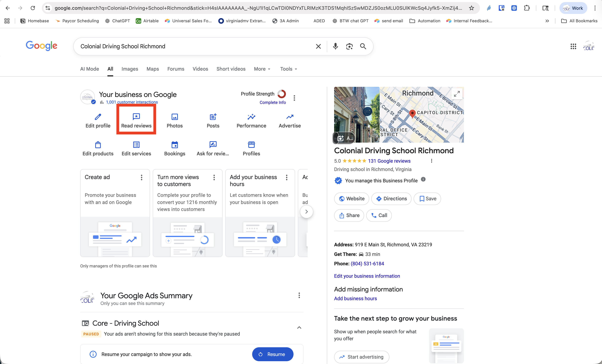602x364 pixels.
Task: Open the Photos section
Action: (x=175, y=121)
